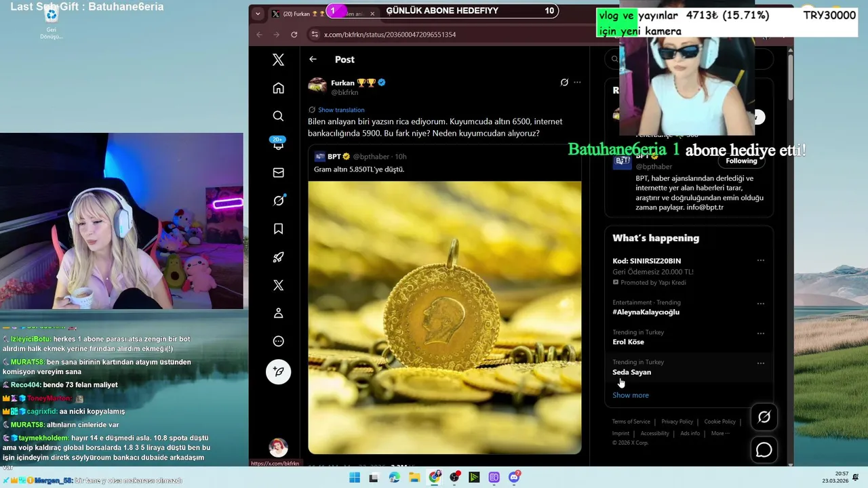Image resolution: width=868 pixels, height=488 pixels.
Task: Open Accessibility footer link
Action: click(x=654, y=433)
